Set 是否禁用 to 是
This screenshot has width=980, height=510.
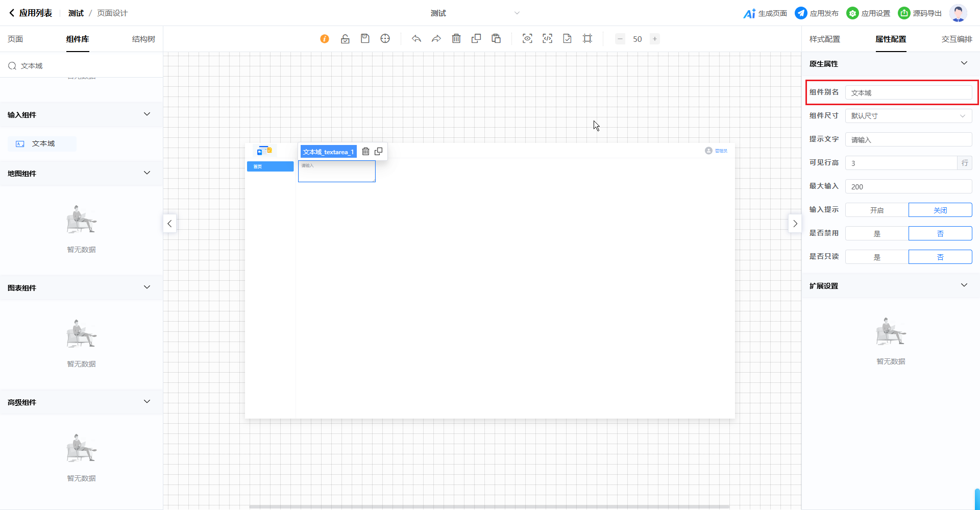[877, 234]
